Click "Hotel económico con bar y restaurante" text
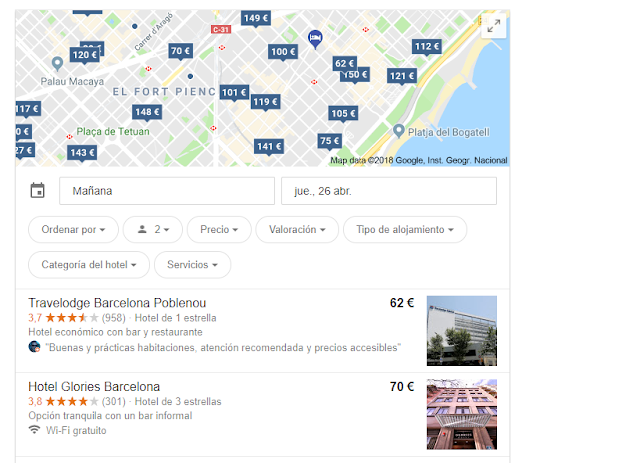 (116, 332)
